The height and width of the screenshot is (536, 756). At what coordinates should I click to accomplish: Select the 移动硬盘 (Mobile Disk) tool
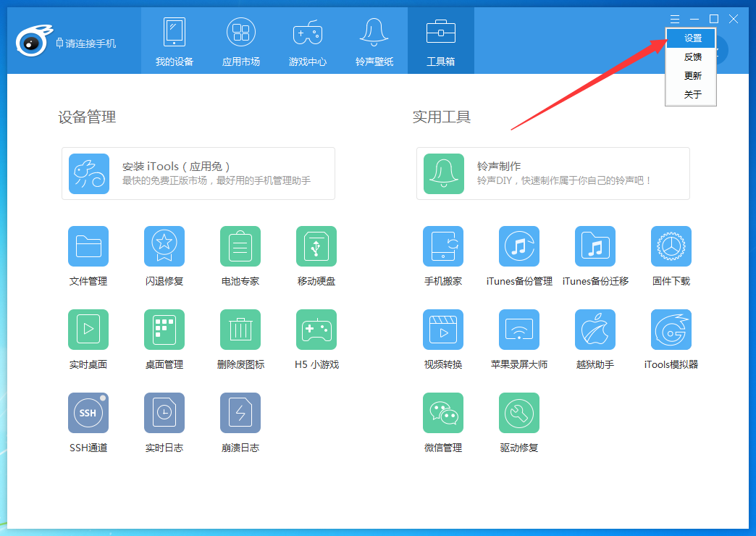coord(316,255)
